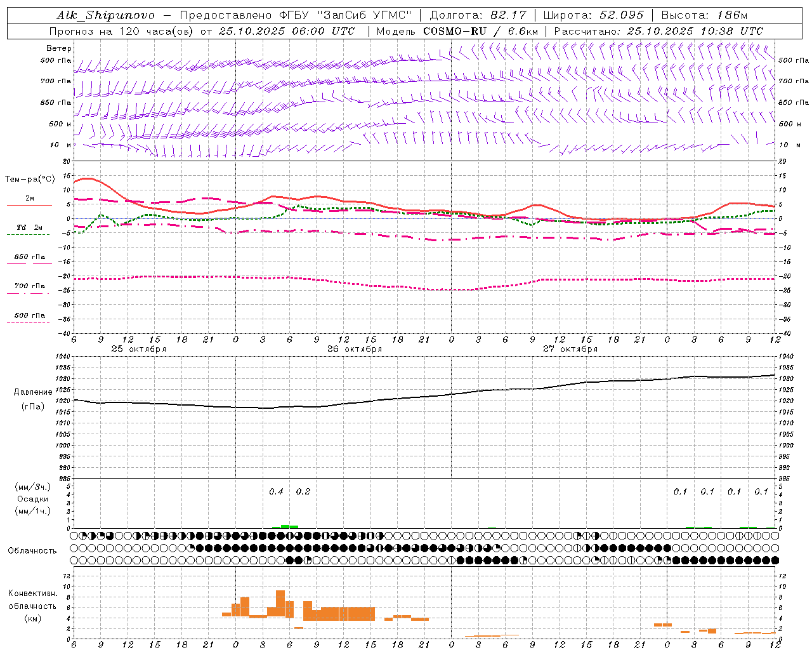Click the "0.2" precipitation amount value
812x650 pixels.
[303, 492]
